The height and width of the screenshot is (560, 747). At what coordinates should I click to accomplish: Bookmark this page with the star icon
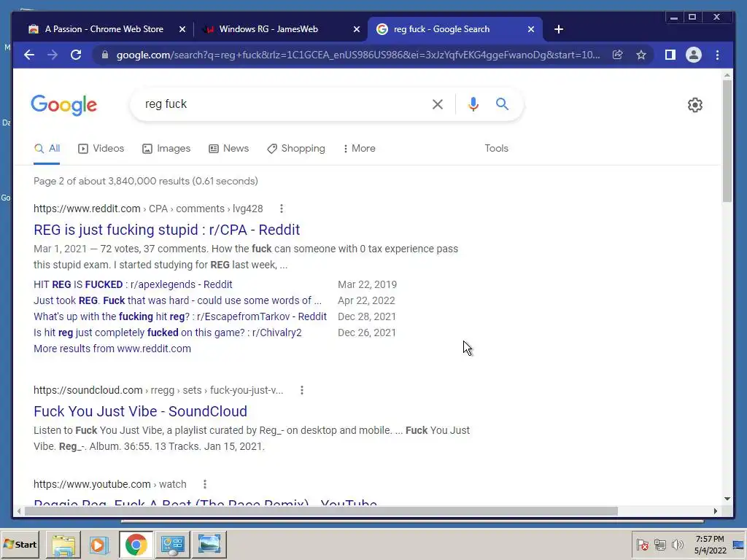641,55
